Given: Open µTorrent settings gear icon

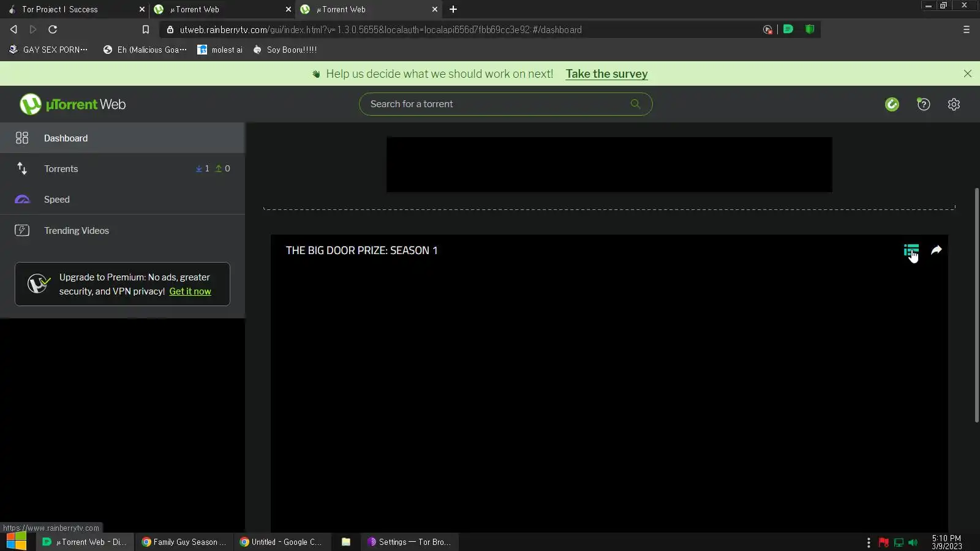Looking at the screenshot, I should point(954,104).
